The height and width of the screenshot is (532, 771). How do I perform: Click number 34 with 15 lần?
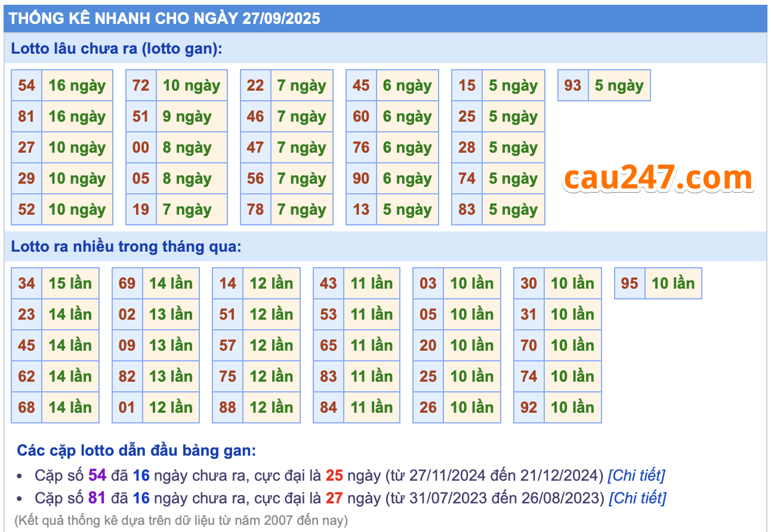(26, 284)
